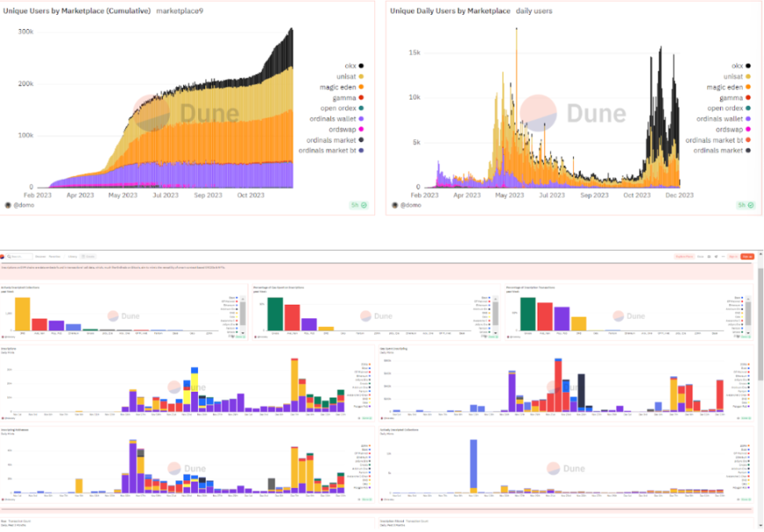The width and height of the screenshot is (764, 532).
Task: Click the @domo avatar below daily users chart
Action: 396,205
